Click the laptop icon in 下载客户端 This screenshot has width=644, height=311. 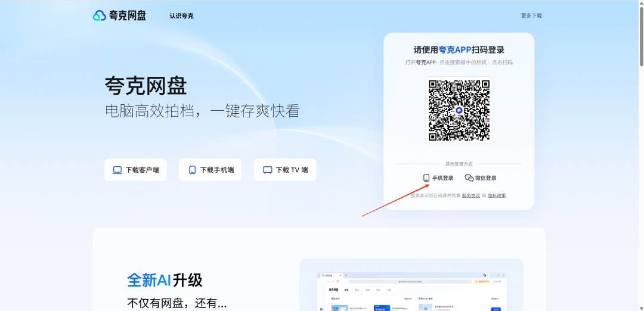click(117, 170)
